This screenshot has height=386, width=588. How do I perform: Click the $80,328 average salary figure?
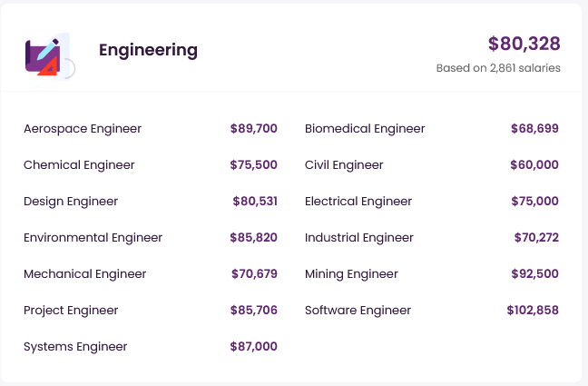[524, 44]
